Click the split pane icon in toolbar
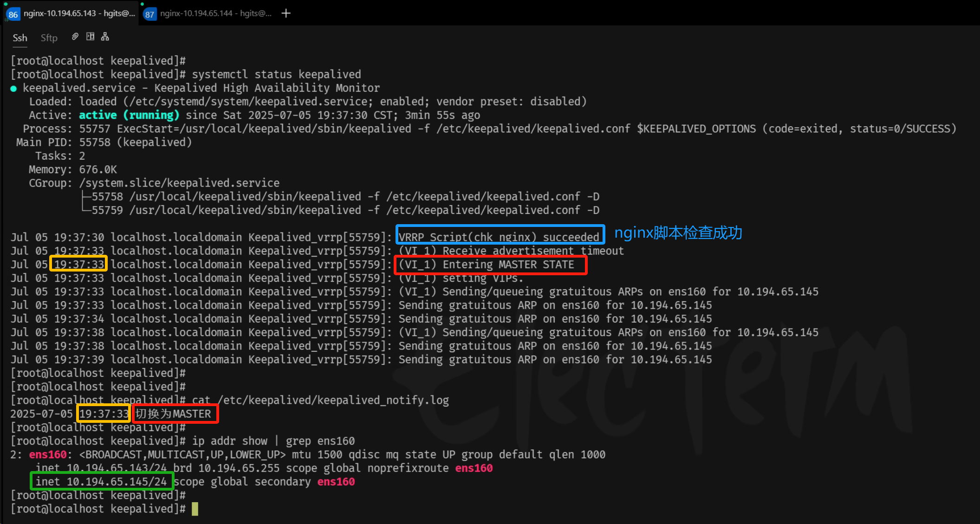The height and width of the screenshot is (524, 980). tap(90, 36)
